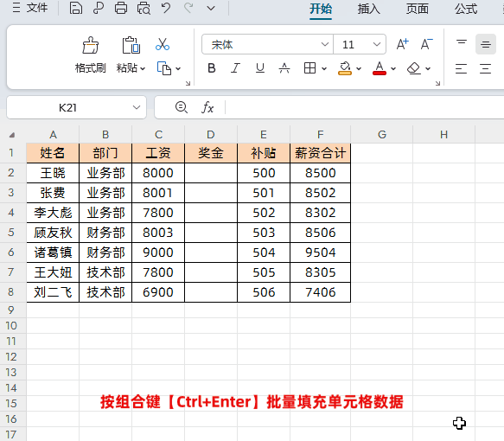Open Print Preview icon
The image size is (504, 441).
(x=144, y=8)
